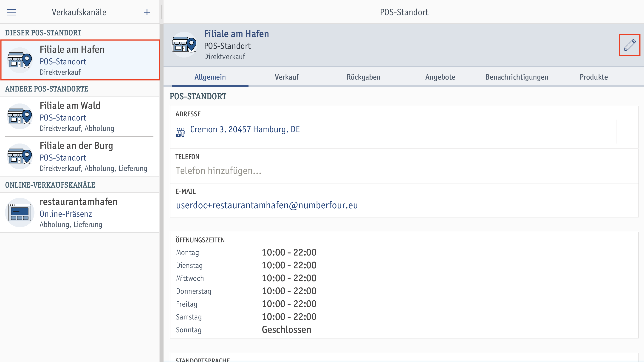Open the hamburger menu

pyautogui.click(x=11, y=12)
